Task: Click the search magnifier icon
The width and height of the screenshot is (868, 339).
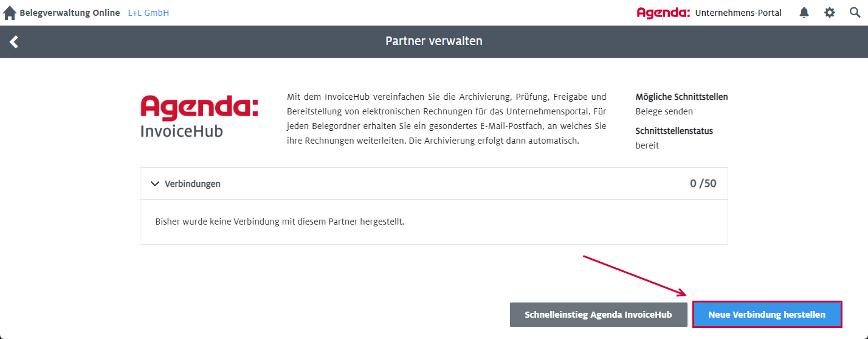Action: tap(855, 13)
